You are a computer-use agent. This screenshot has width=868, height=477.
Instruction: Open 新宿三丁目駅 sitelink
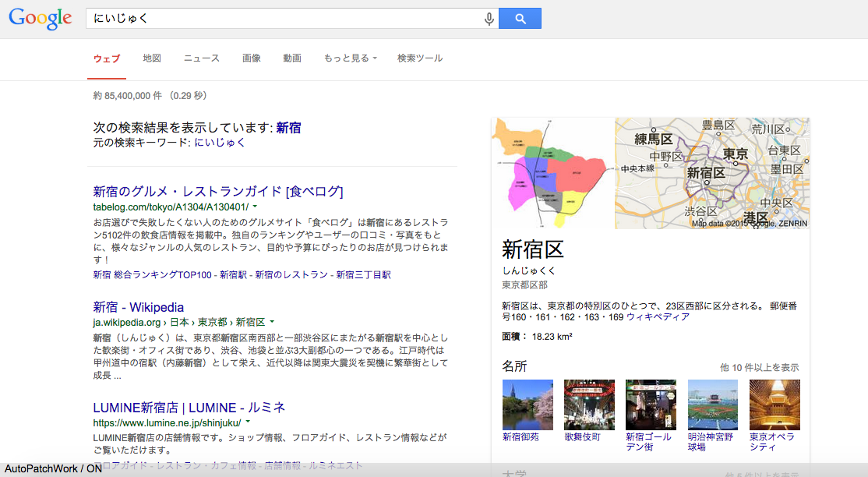tap(363, 275)
